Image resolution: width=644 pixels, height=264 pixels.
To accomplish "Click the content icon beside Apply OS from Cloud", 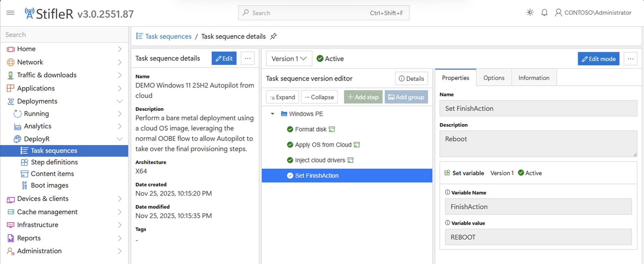I will click(357, 145).
